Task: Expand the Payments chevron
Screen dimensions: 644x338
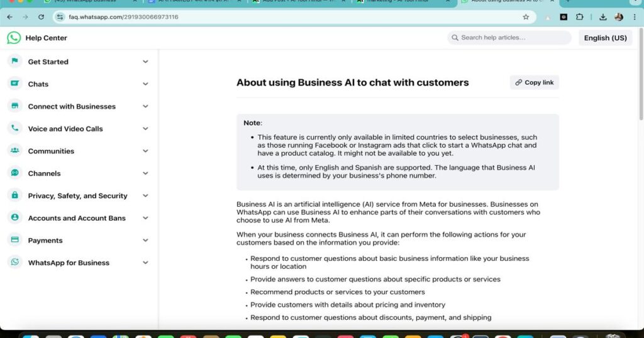Action: point(145,241)
